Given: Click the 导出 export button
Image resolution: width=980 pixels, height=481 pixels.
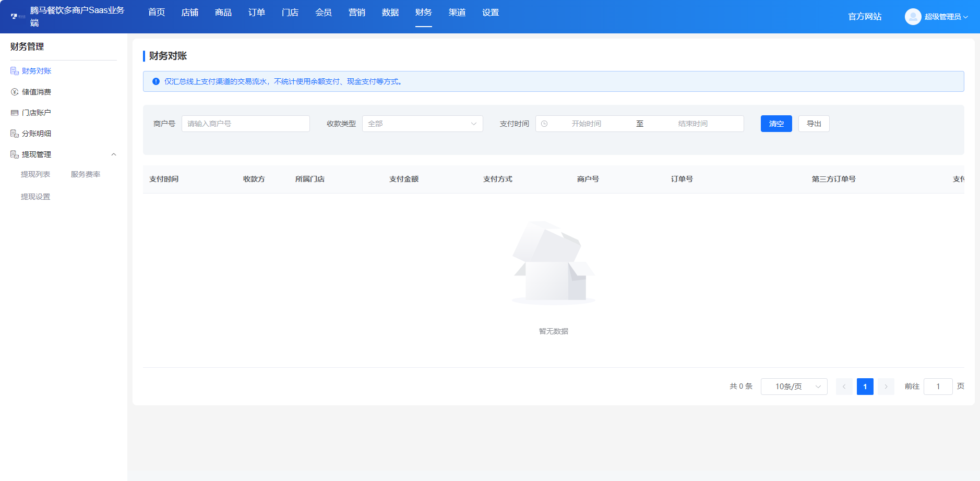Looking at the screenshot, I should click(814, 124).
